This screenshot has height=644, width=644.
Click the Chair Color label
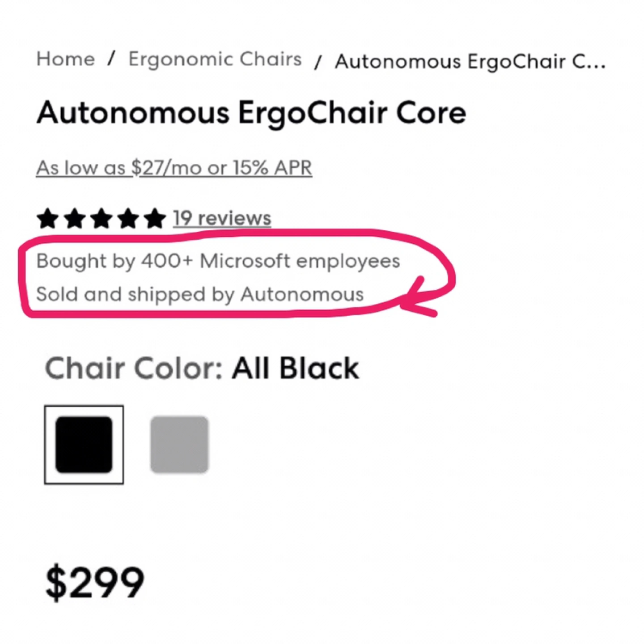[133, 369]
